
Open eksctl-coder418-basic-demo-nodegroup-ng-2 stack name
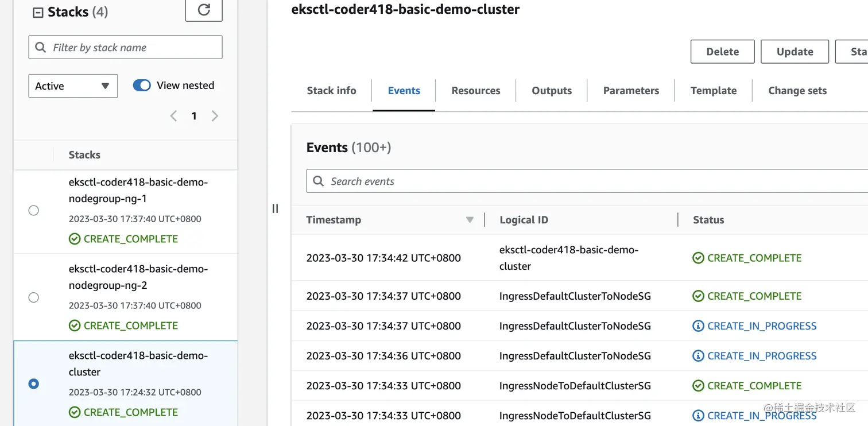click(x=138, y=277)
